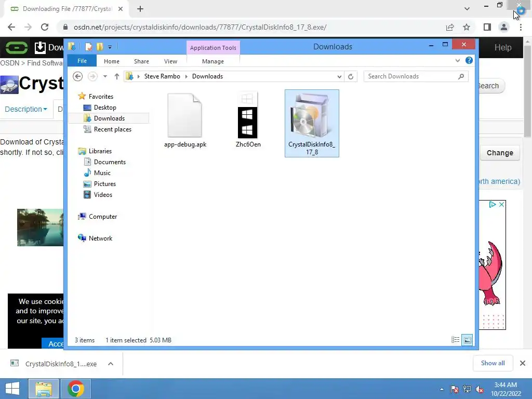
Task: Click network tray icon
Action: [467, 389]
